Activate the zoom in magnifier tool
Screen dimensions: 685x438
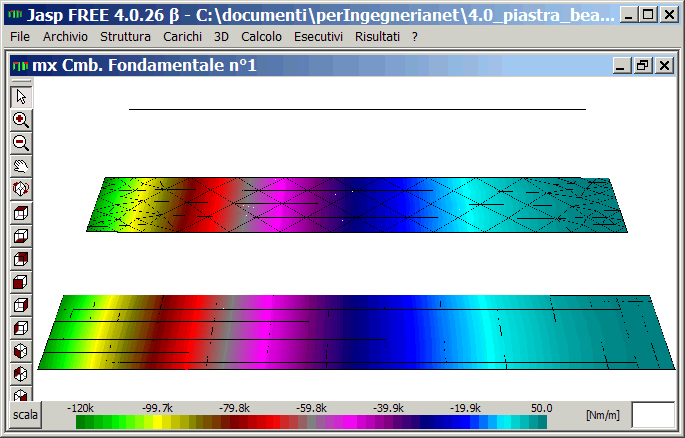pyautogui.click(x=21, y=120)
